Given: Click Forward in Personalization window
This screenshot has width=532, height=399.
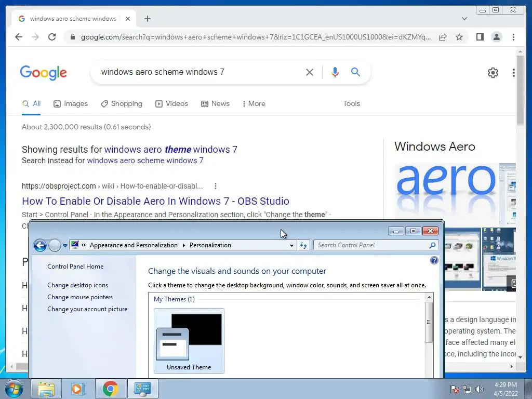Looking at the screenshot, I should (x=54, y=245).
